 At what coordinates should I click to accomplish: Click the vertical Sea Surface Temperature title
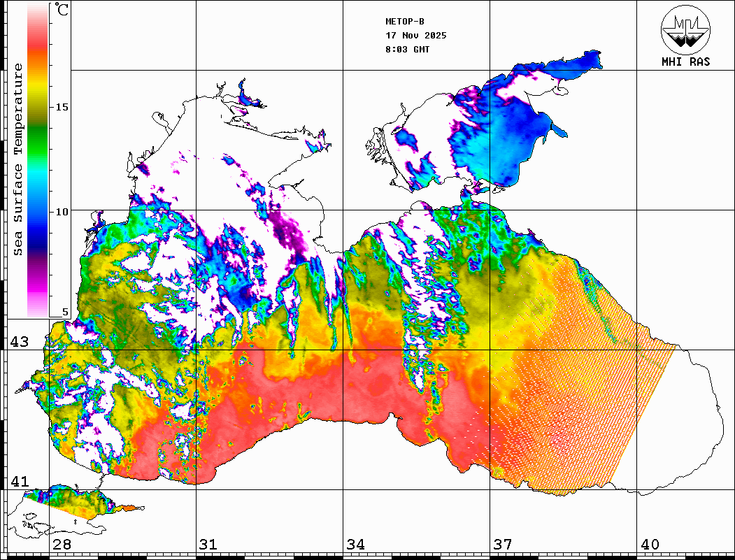[x=18, y=159]
